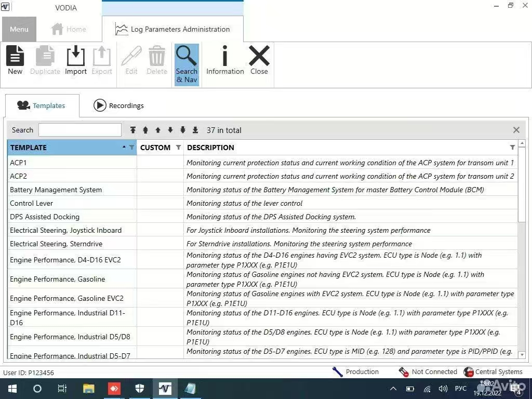Image resolution: width=532 pixels, height=399 pixels.
Task: Move to previous item with up arrow
Action: point(158,130)
